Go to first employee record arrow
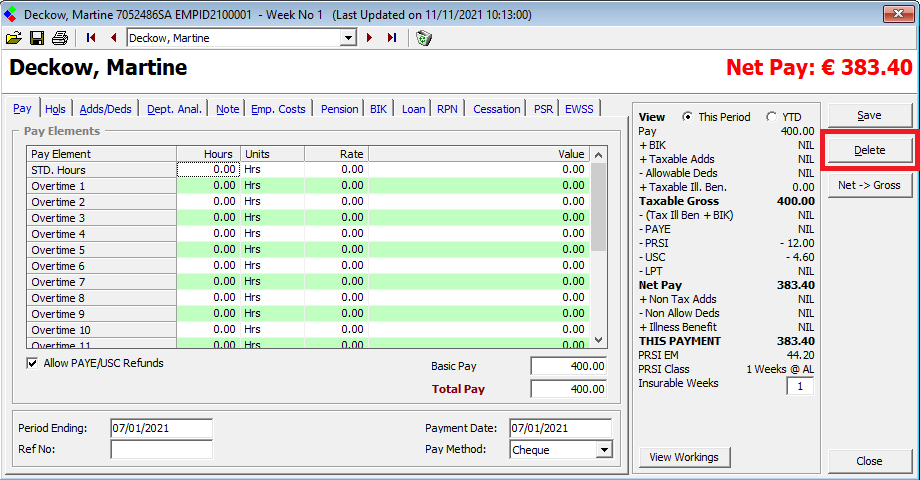 click(x=92, y=38)
